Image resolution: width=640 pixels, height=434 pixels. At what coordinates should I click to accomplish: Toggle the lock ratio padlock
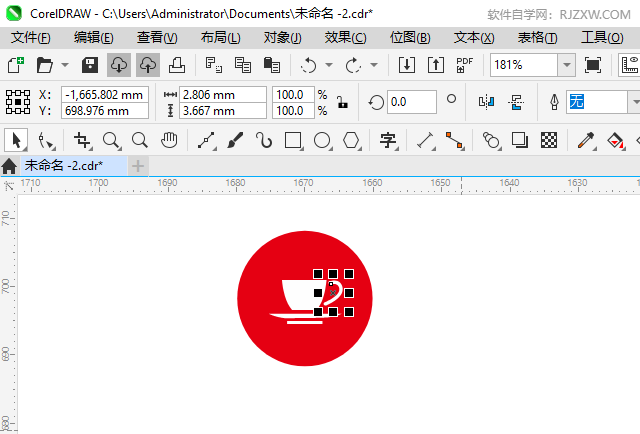(x=342, y=102)
